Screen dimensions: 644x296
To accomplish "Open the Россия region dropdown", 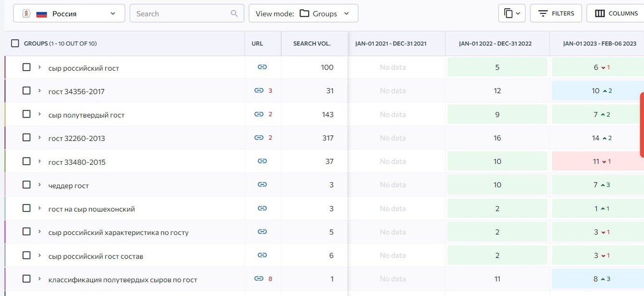I will coord(69,13).
